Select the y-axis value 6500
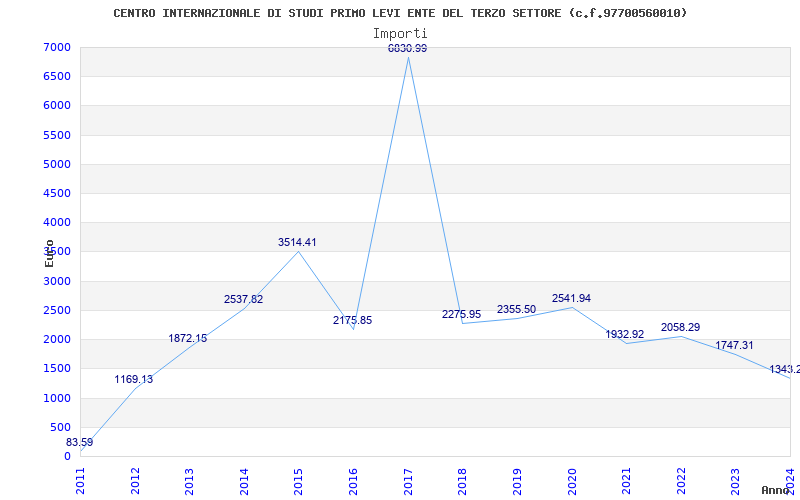 pyautogui.click(x=57, y=77)
